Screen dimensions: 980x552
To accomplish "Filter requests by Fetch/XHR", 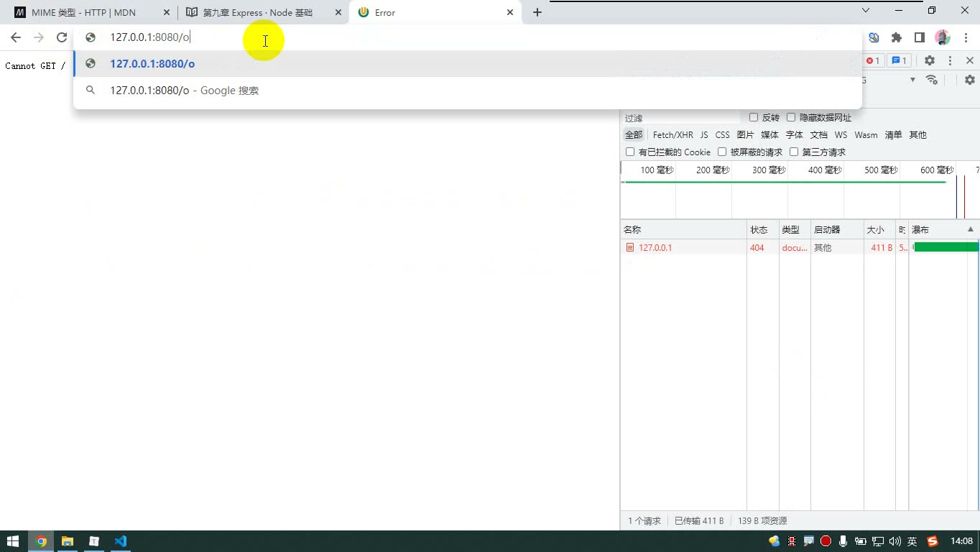I will click(673, 134).
